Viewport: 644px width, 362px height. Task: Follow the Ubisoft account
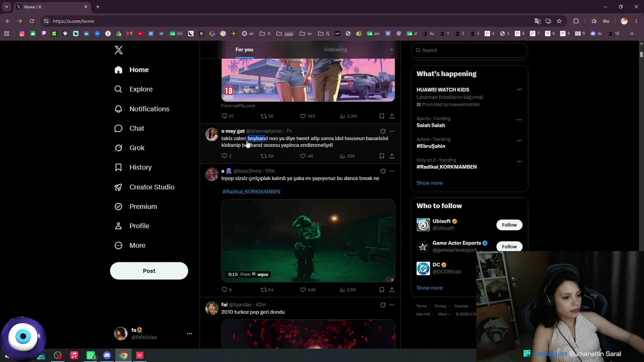(x=509, y=225)
